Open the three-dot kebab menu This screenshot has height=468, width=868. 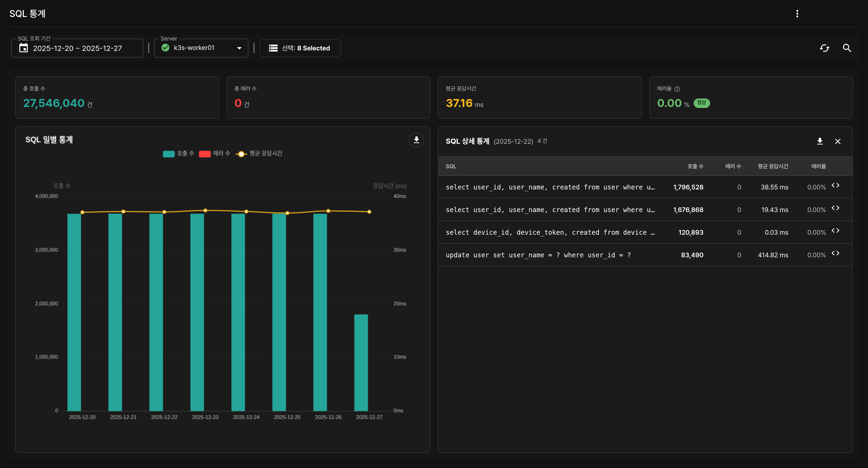coord(797,13)
